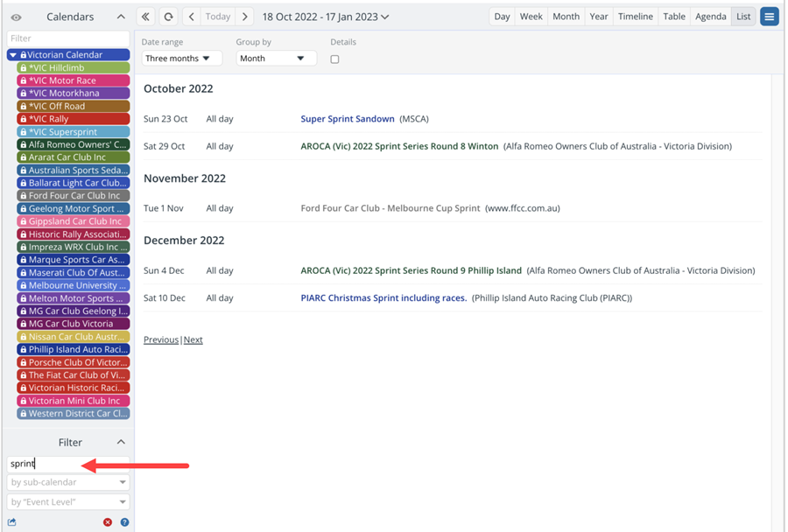Select The Fiat Car Club calendar

(74, 375)
